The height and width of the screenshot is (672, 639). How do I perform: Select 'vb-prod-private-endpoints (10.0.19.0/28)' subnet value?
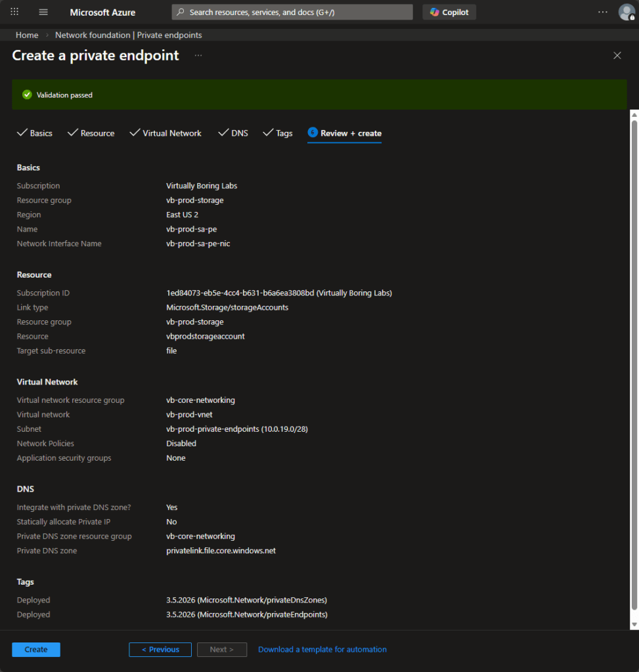(237, 429)
